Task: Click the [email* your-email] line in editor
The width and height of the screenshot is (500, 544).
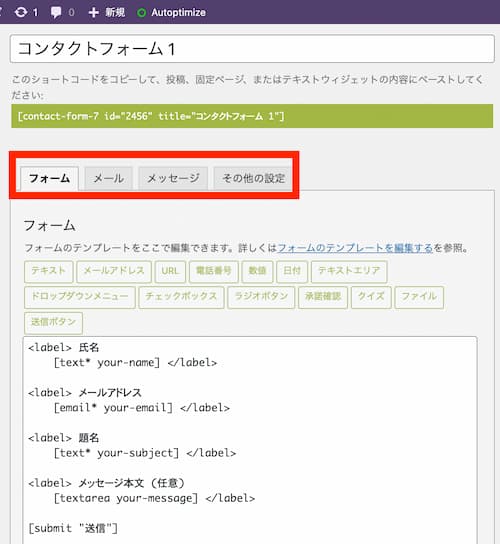Action: (x=142, y=408)
